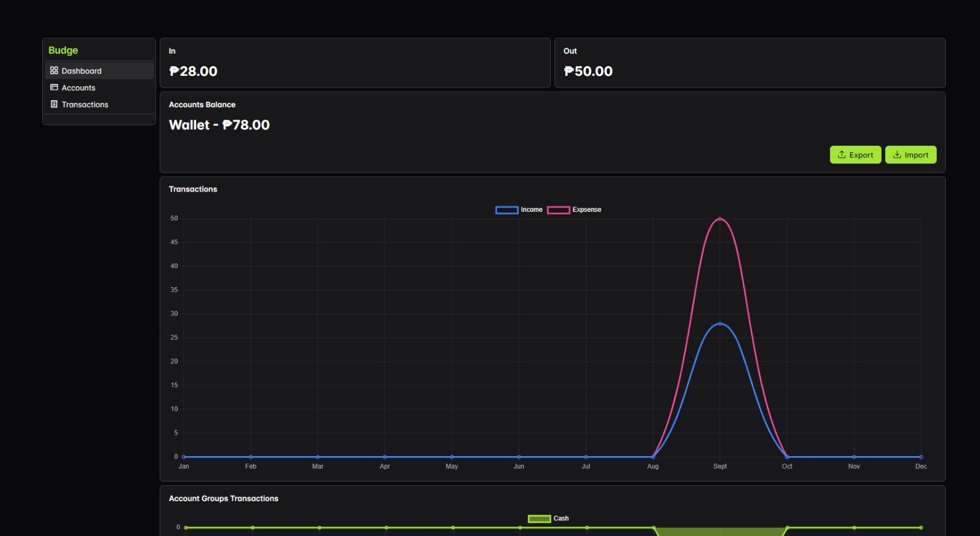Open the Dashboard page

[x=99, y=71]
